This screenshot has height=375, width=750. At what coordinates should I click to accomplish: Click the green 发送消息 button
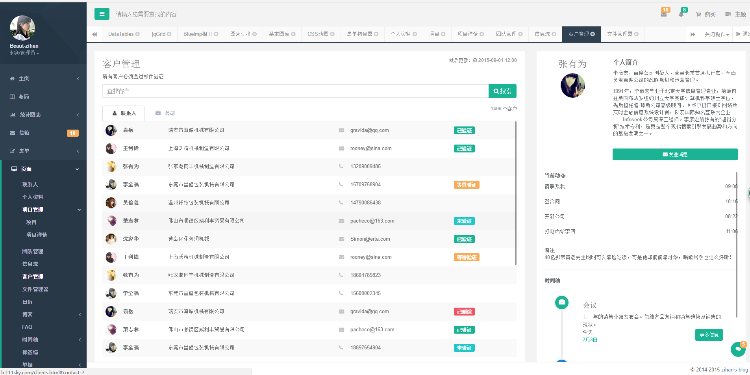675,154
